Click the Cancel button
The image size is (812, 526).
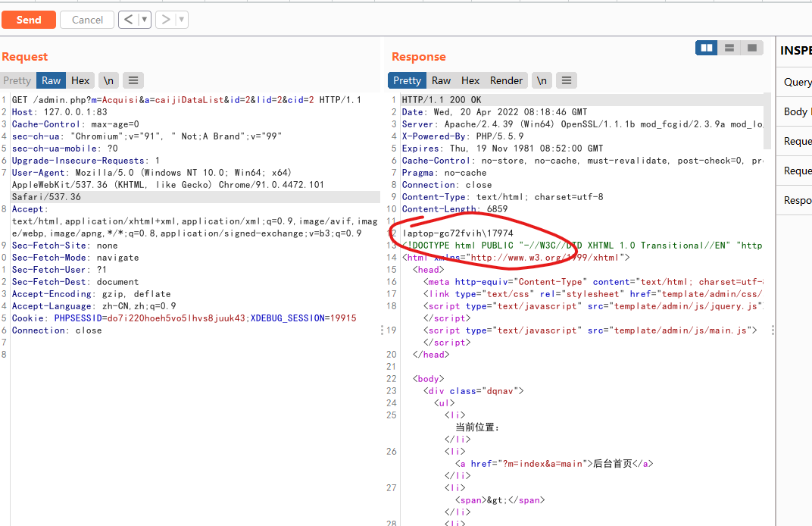pos(87,20)
